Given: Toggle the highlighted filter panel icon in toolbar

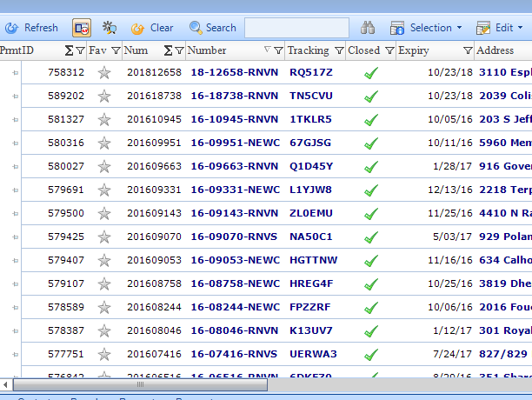Looking at the screenshot, I should (x=82, y=28).
